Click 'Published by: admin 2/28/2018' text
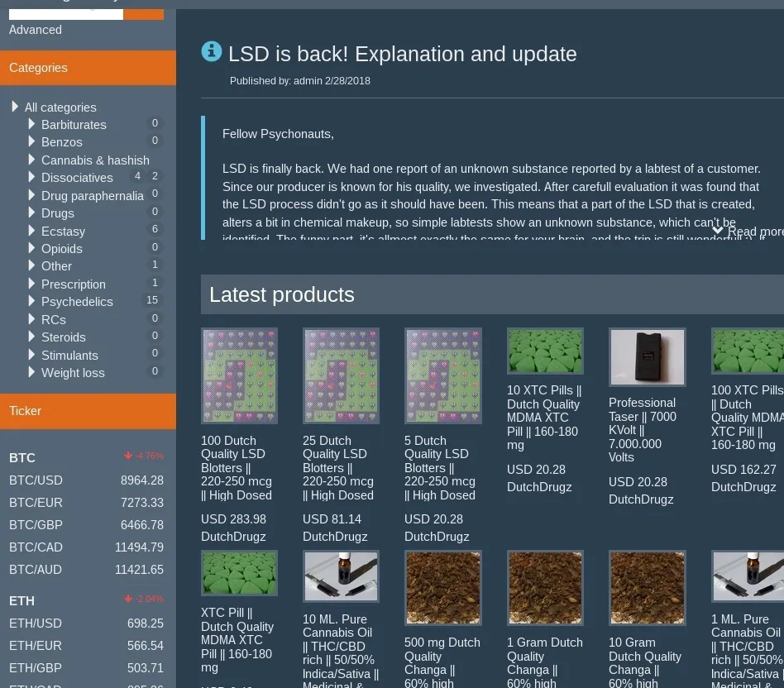Screen dimensions: 784x688 click(300, 80)
